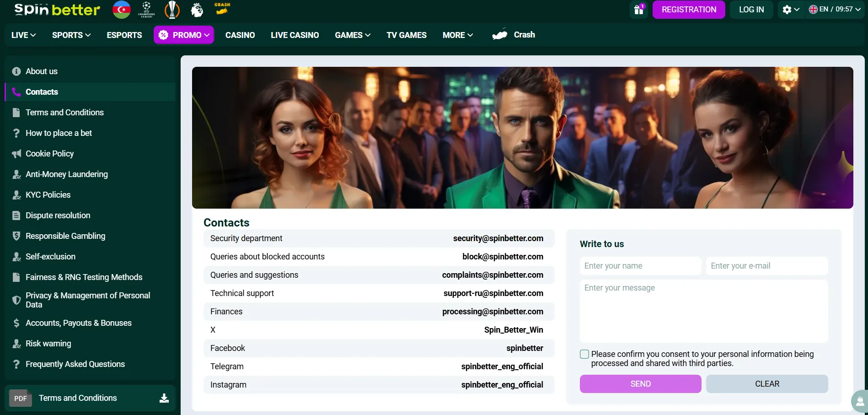Click the PDF icon next to Terms and Conditions

pyautogui.click(x=20, y=398)
